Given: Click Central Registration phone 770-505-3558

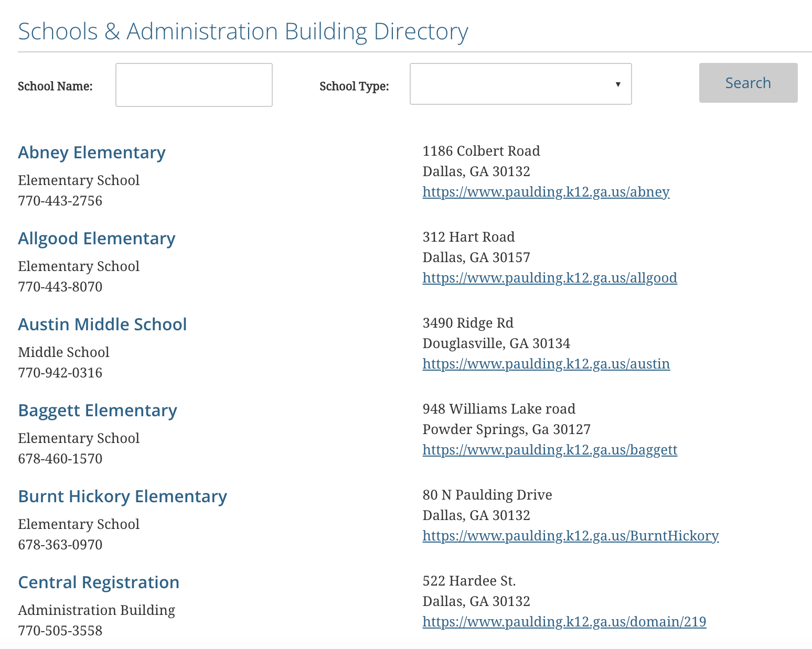Looking at the screenshot, I should (60, 631).
